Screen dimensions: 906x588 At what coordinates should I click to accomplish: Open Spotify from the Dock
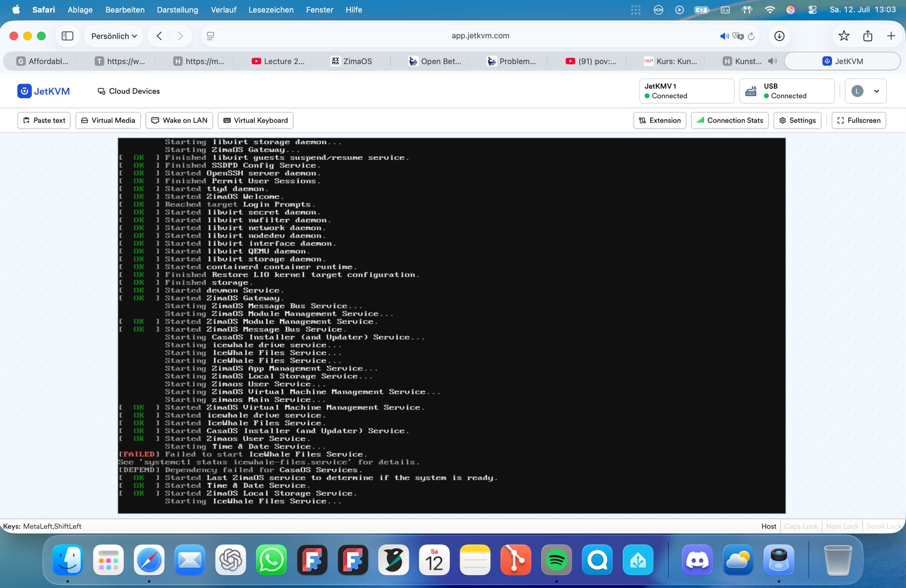tap(556, 560)
